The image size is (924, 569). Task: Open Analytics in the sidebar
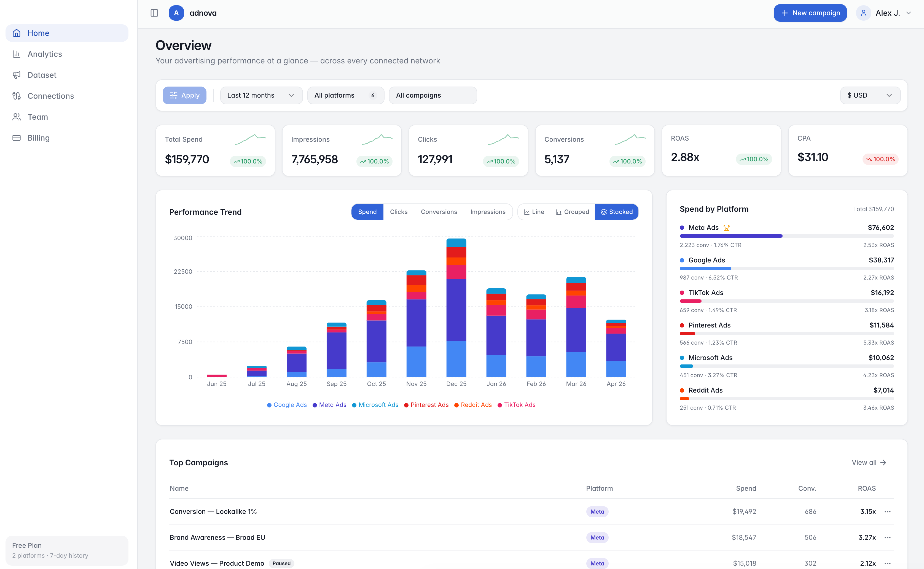tap(67, 54)
